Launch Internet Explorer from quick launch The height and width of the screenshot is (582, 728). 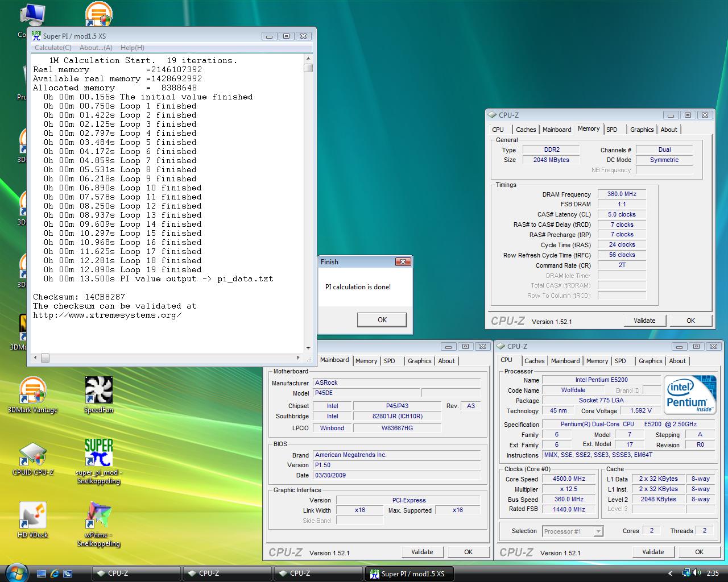[55, 573]
